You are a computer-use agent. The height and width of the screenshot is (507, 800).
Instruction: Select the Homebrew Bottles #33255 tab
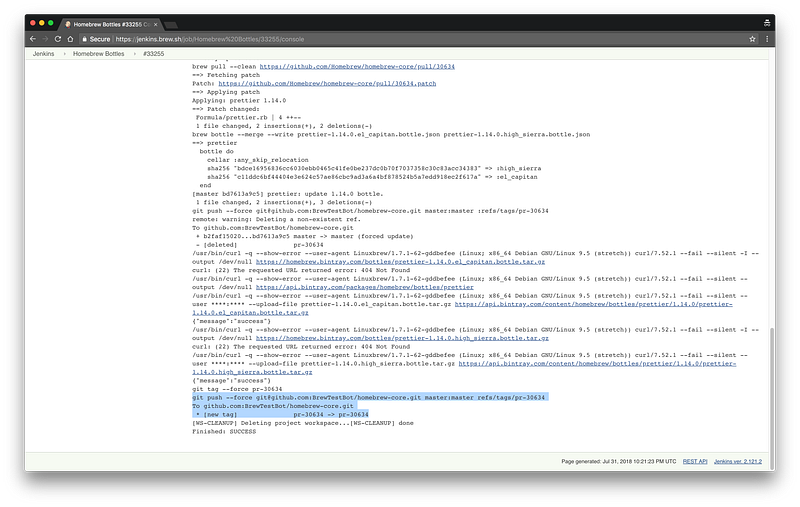pyautogui.click(x=111, y=24)
